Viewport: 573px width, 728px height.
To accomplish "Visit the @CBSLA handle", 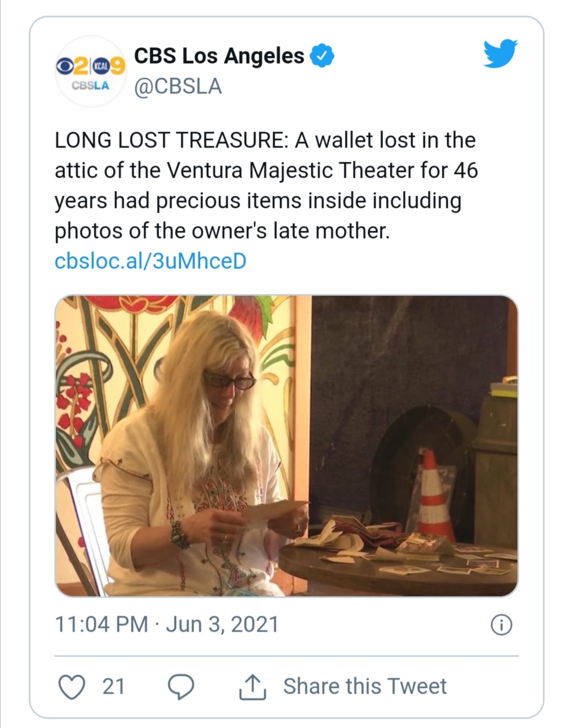I will click(178, 86).
